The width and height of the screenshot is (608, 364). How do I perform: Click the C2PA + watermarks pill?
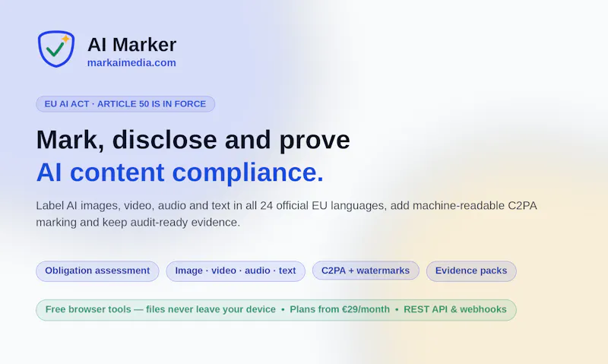pos(366,271)
